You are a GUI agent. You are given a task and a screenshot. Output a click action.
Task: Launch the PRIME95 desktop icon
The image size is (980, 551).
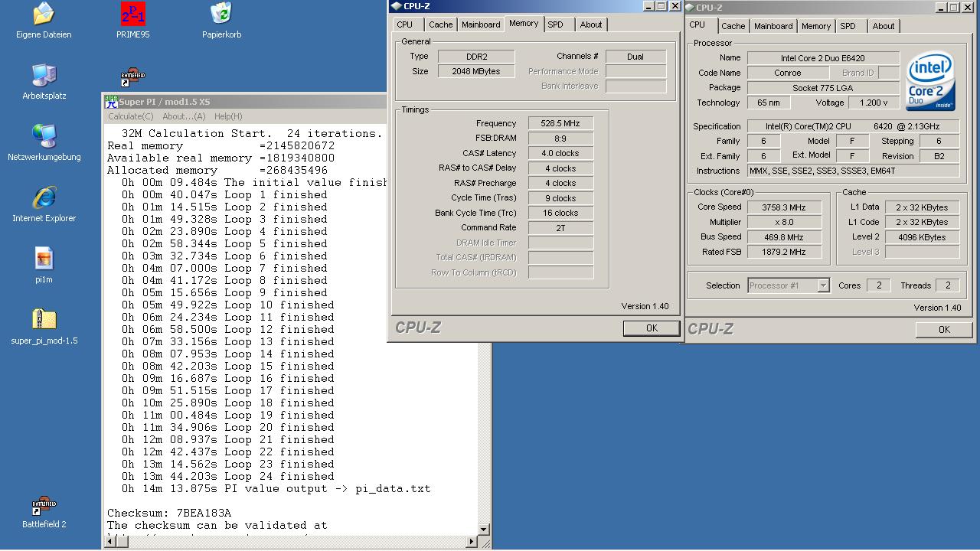pos(133,14)
